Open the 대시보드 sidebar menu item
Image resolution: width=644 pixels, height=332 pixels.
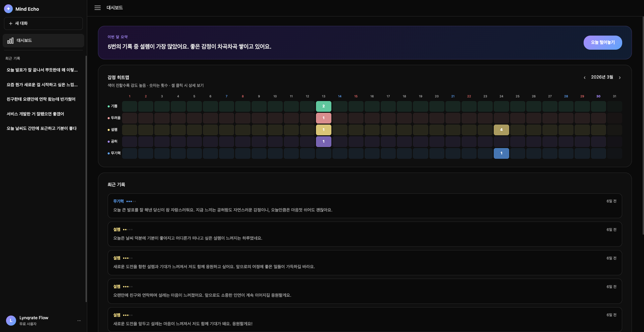tap(43, 41)
